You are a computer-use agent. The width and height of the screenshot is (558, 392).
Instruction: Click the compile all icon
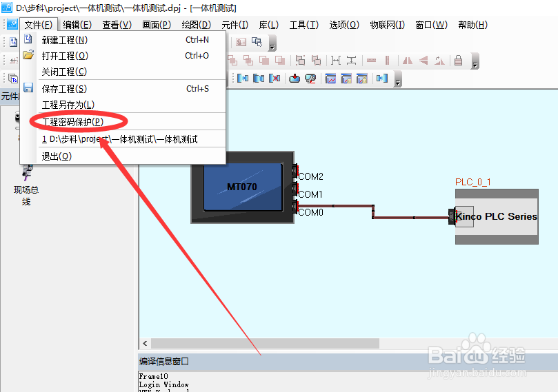(259, 78)
